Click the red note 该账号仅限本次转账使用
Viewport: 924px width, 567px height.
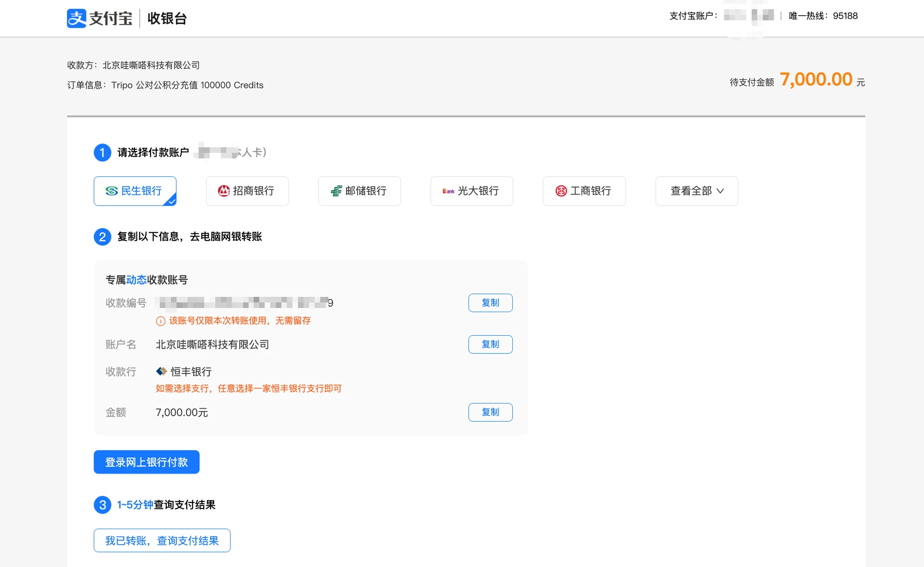click(x=240, y=321)
